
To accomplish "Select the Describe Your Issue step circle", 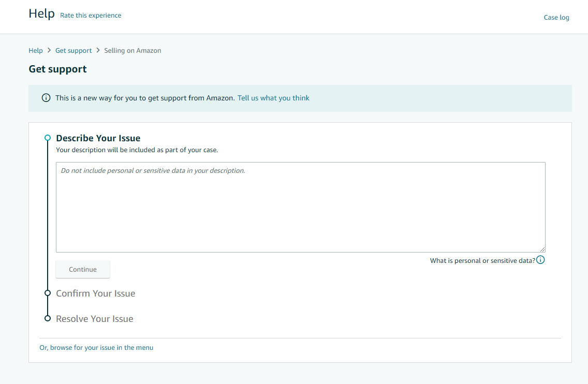I will [x=48, y=138].
